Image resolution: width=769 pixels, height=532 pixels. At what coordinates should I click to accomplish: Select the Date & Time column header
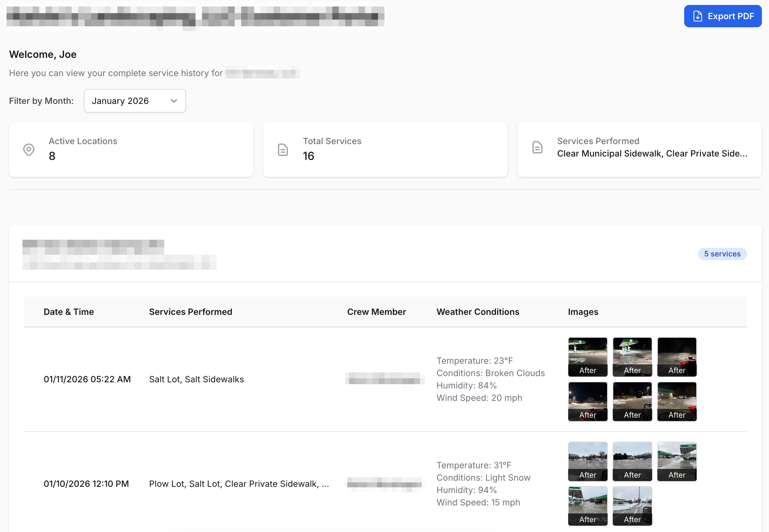[x=69, y=312]
